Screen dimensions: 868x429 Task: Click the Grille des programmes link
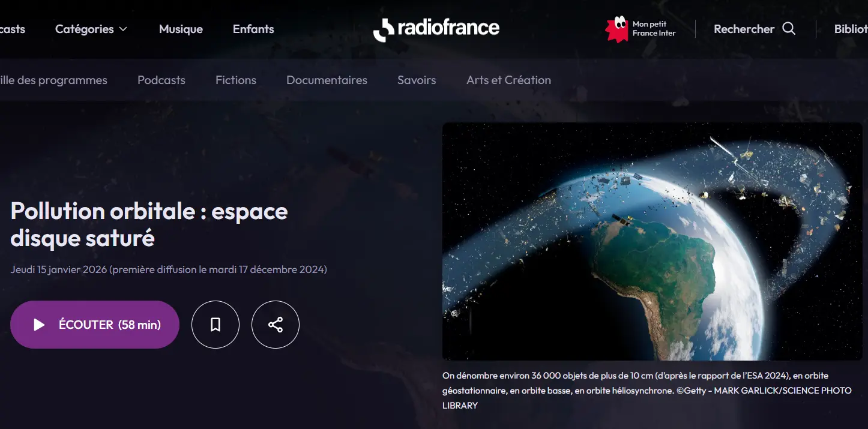pos(53,80)
